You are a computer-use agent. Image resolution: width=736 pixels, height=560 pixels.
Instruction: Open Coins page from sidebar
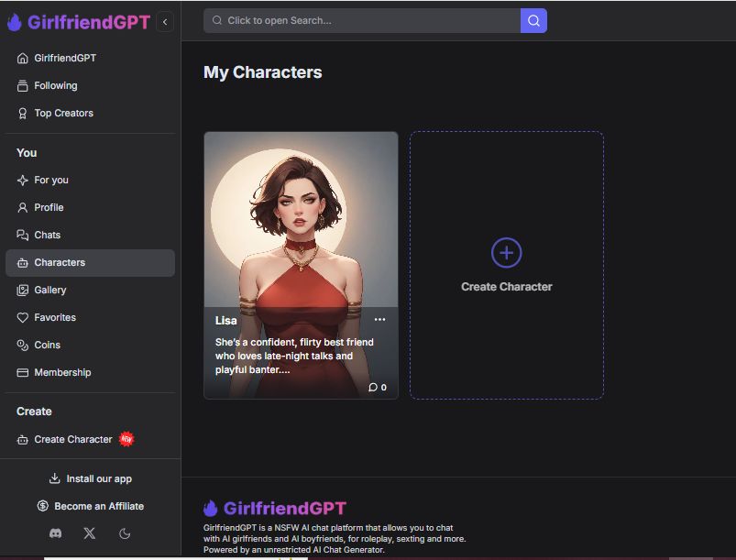point(47,345)
